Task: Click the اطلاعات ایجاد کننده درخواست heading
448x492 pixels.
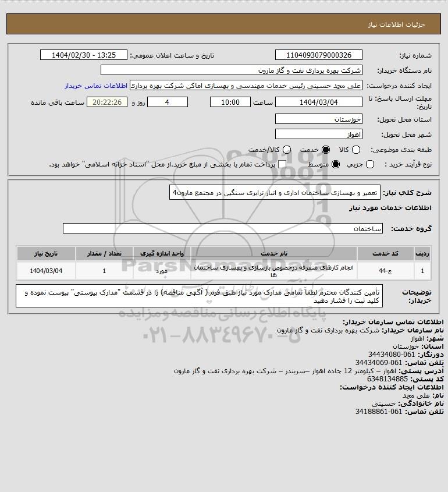Action: tap(392, 387)
